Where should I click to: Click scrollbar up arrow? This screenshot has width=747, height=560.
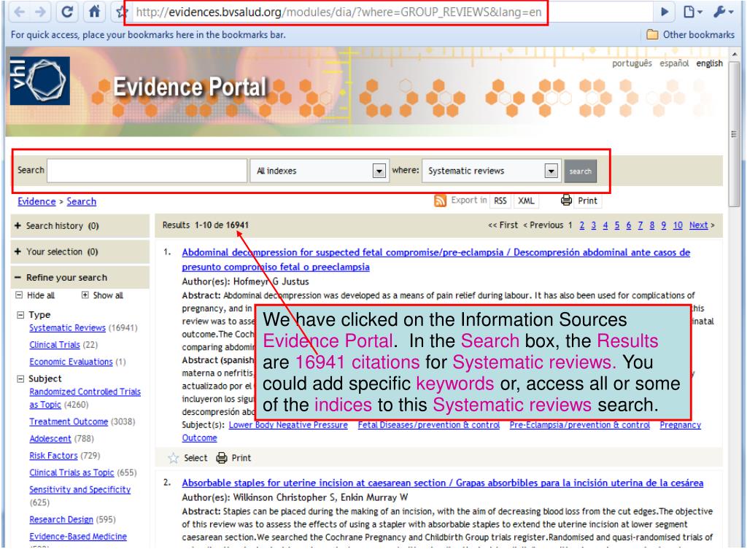(734, 54)
